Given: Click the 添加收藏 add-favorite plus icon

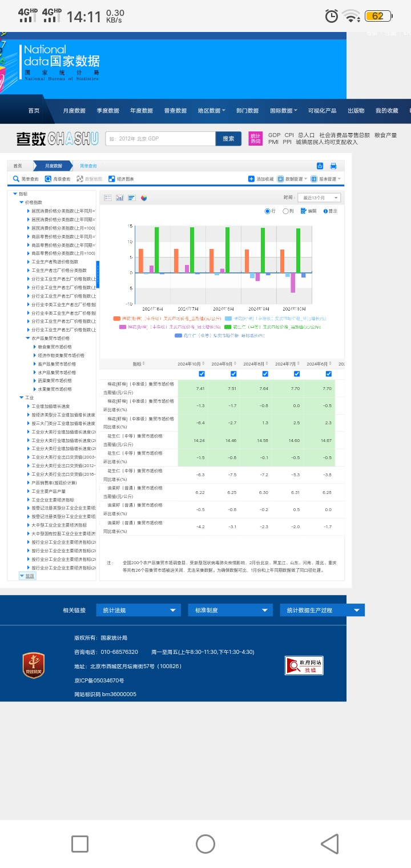Looking at the screenshot, I should pyautogui.click(x=251, y=179).
